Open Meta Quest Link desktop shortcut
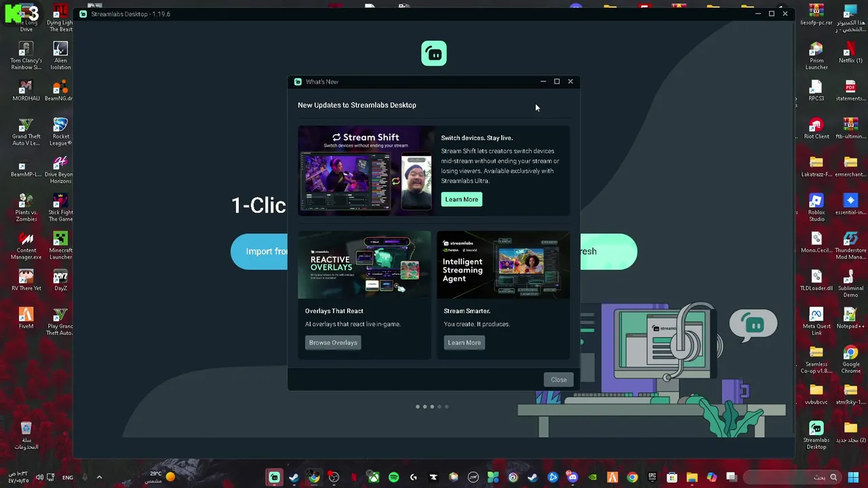The width and height of the screenshot is (868, 488). pyautogui.click(x=816, y=322)
